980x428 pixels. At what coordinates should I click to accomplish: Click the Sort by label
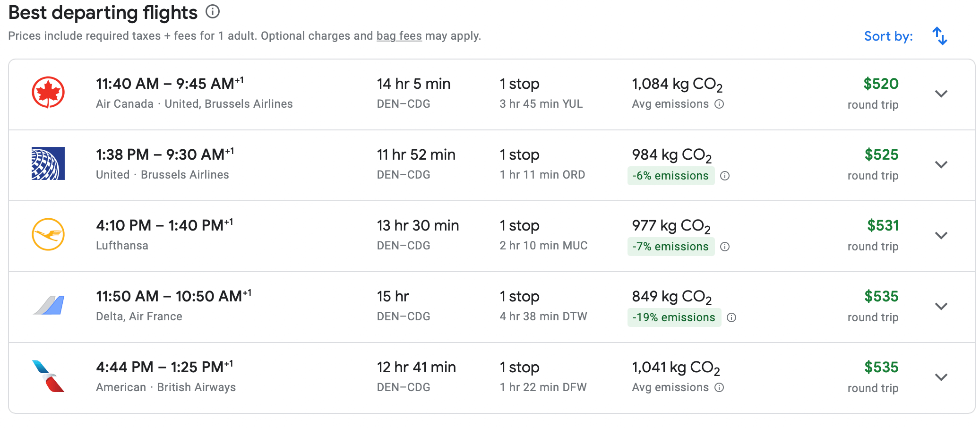point(888,36)
